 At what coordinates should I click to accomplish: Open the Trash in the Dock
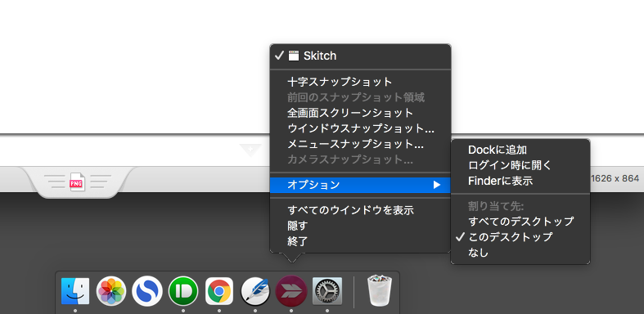click(x=380, y=290)
